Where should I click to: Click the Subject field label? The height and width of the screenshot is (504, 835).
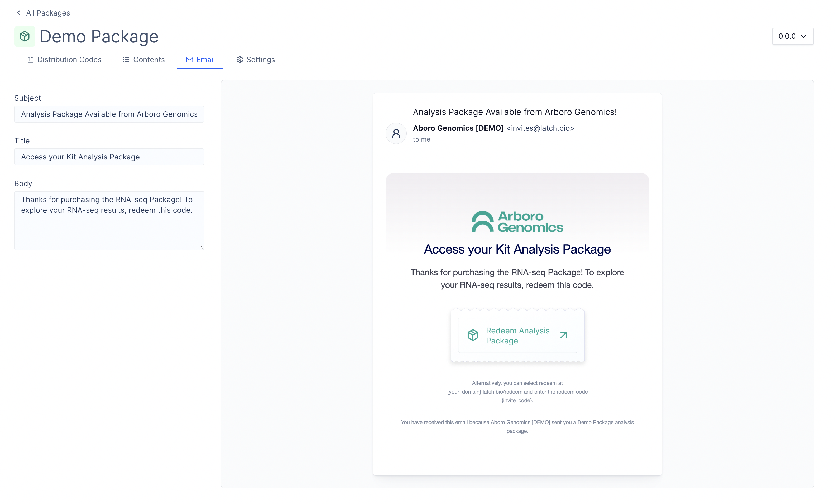coord(27,98)
